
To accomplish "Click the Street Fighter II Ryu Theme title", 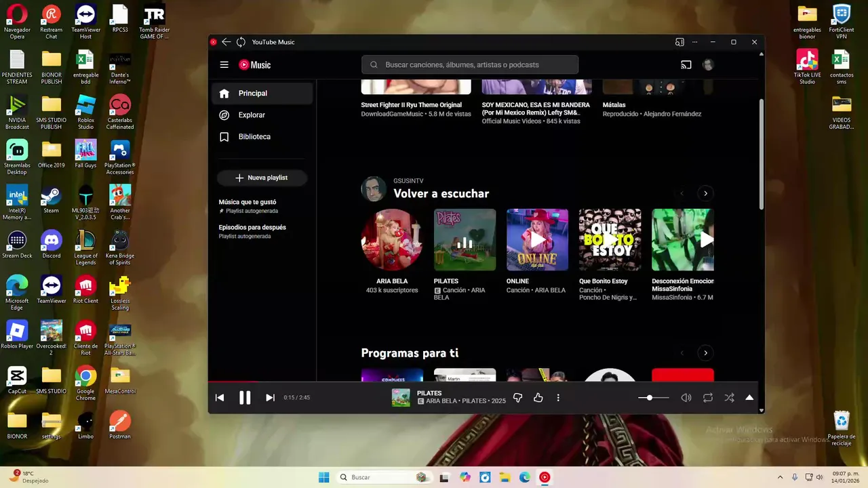I will click(411, 105).
